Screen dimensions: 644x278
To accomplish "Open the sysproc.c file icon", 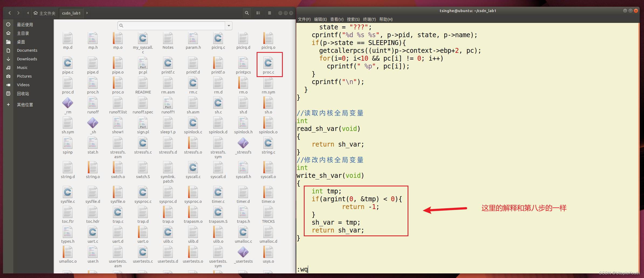I will click(143, 192).
